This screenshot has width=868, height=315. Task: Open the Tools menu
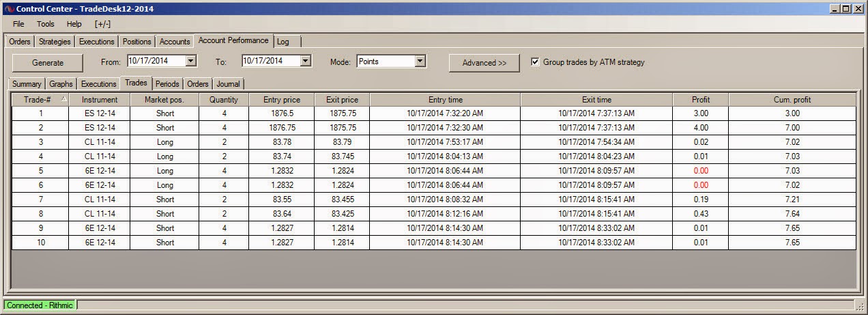point(46,24)
